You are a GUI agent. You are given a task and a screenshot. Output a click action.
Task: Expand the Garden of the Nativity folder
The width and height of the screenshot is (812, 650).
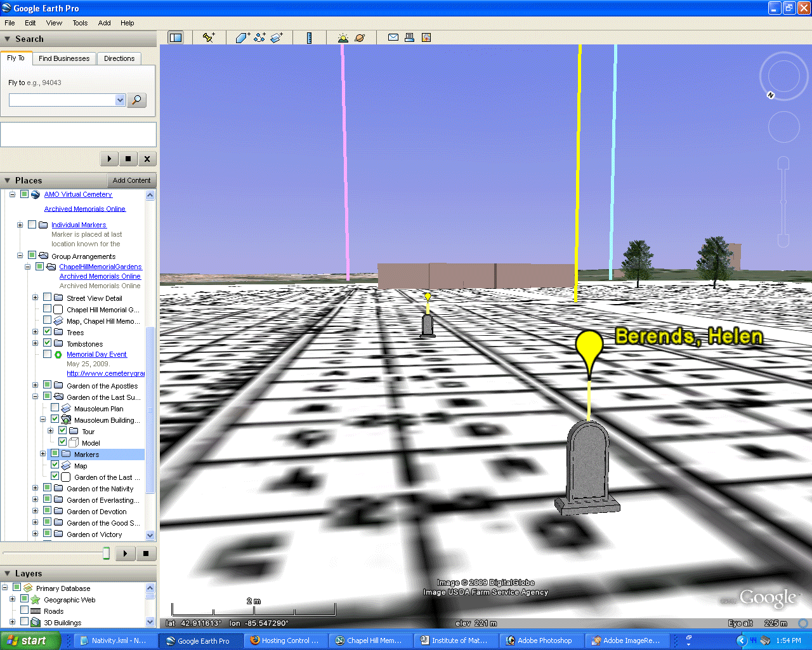[x=36, y=489]
